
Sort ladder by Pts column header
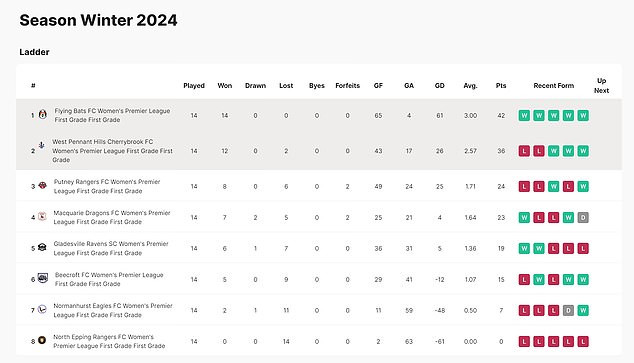coord(501,86)
